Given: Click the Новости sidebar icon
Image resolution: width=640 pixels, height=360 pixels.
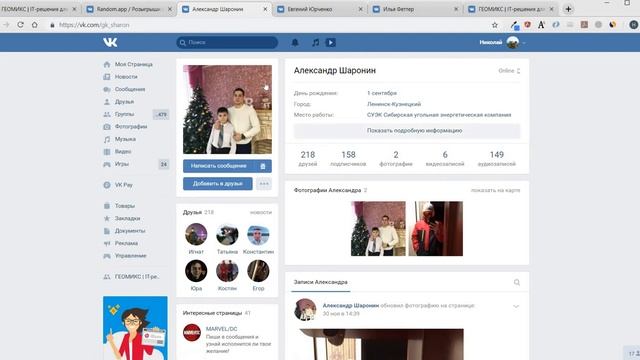Looking at the screenshot, I should pyautogui.click(x=107, y=77).
